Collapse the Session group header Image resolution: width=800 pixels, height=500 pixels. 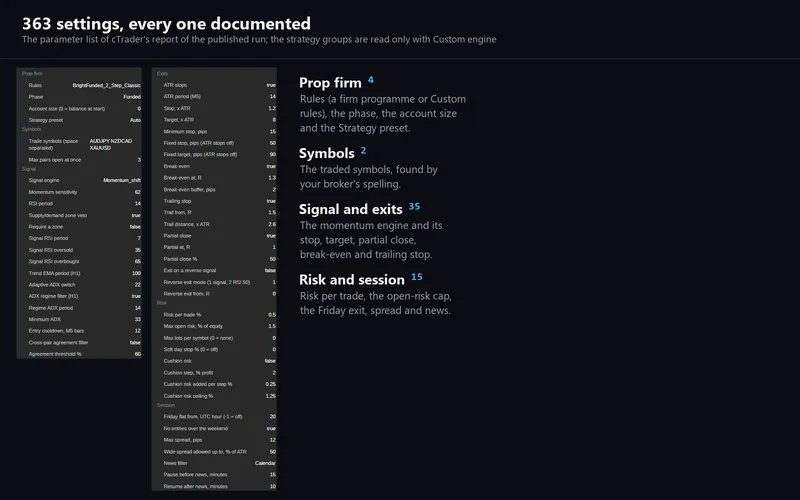tap(165, 406)
